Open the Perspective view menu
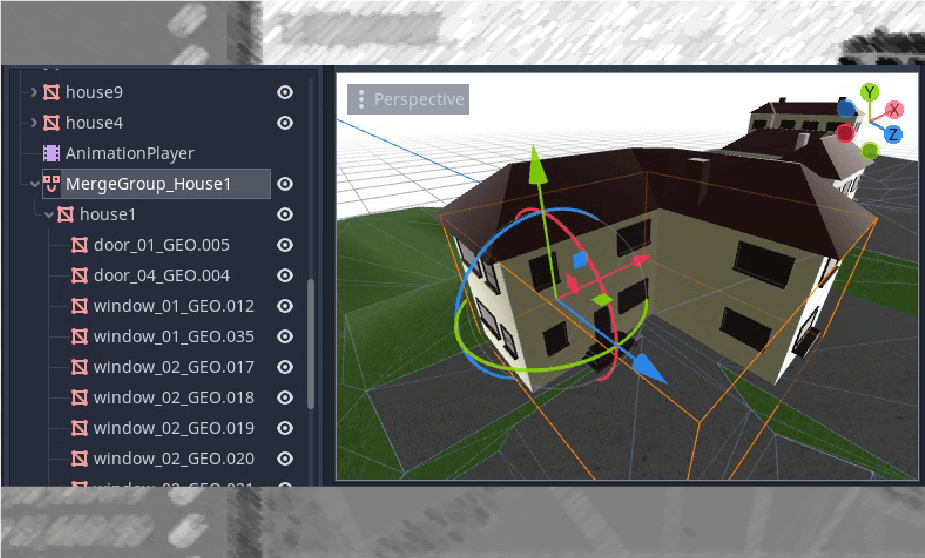 407,100
